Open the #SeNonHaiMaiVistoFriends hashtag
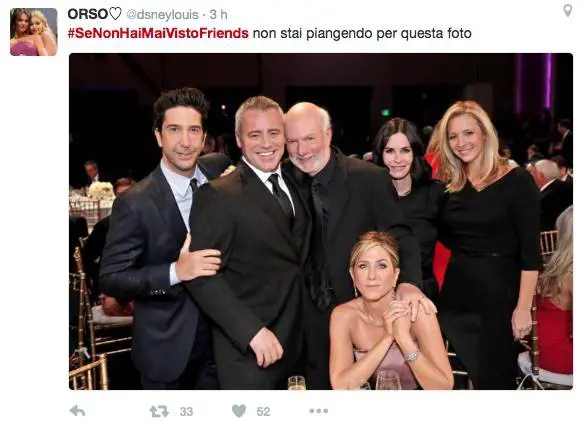The image size is (584, 429). (x=158, y=33)
